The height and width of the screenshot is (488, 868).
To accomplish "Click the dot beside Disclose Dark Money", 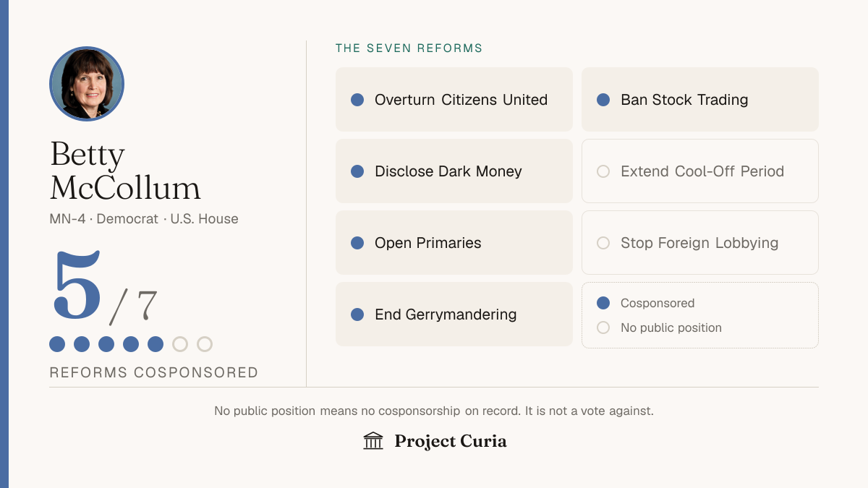I will click(x=357, y=171).
